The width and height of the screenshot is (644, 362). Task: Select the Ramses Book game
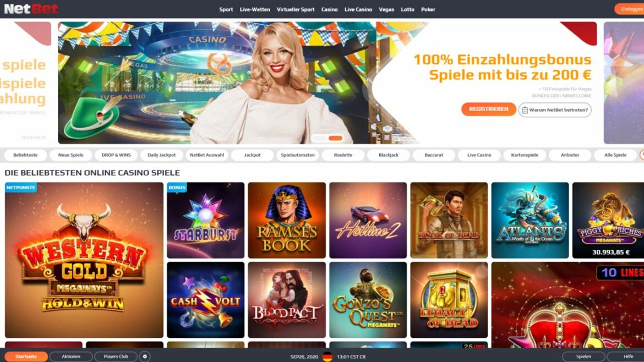(x=287, y=221)
